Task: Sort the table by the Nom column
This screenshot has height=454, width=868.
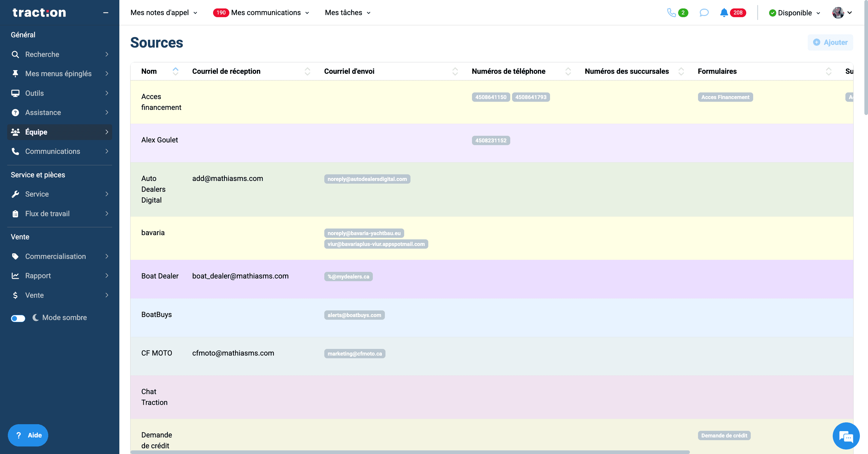Action: tap(175, 71)
